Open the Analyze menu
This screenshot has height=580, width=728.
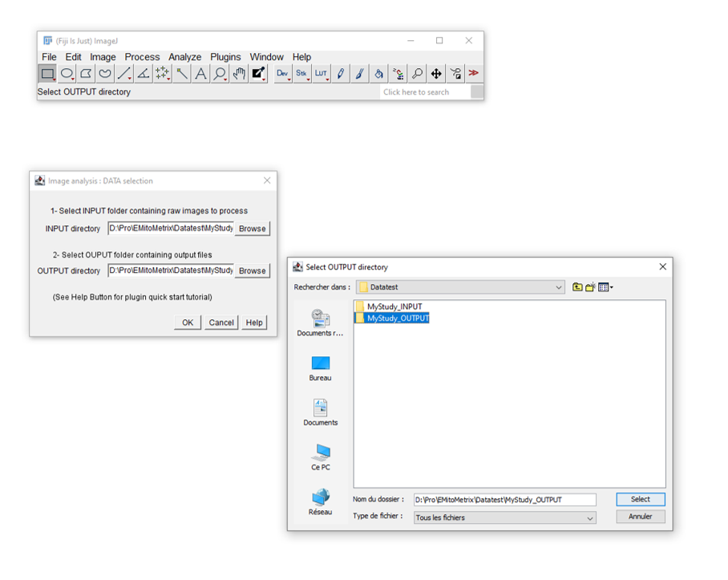[x=184, y=57]
